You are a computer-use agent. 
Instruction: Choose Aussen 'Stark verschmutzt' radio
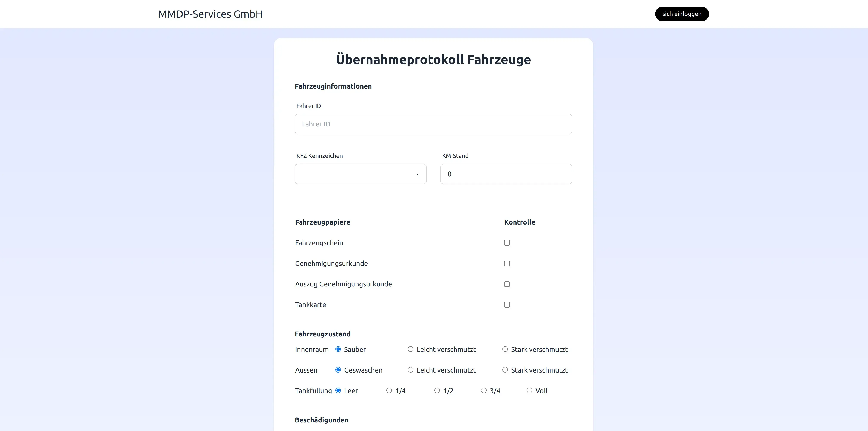tap(505, 370)
